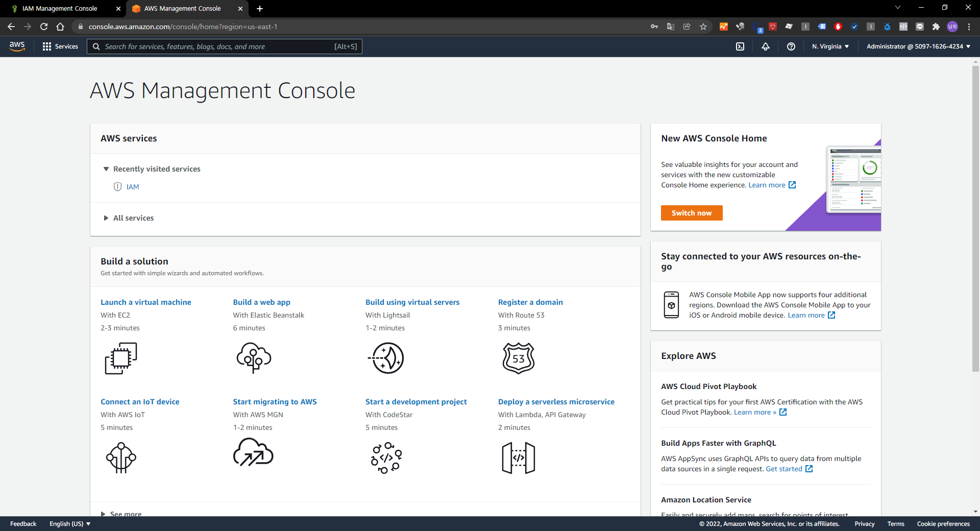The width and height of the screenshot is (980, 531).
Task: Click the mobile app phone icon
Action: pyautogui.click(x=671, y=305)
